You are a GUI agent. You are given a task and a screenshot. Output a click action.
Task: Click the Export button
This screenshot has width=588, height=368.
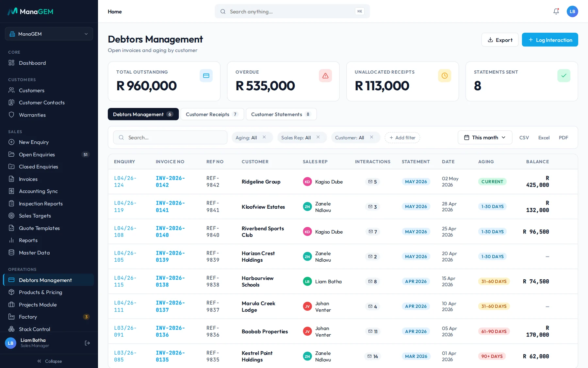(500, 40)
